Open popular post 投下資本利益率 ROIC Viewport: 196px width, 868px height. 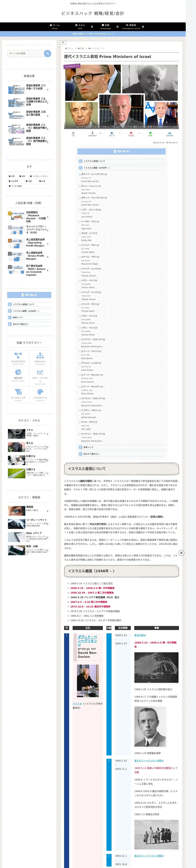(x=29, y=270)
